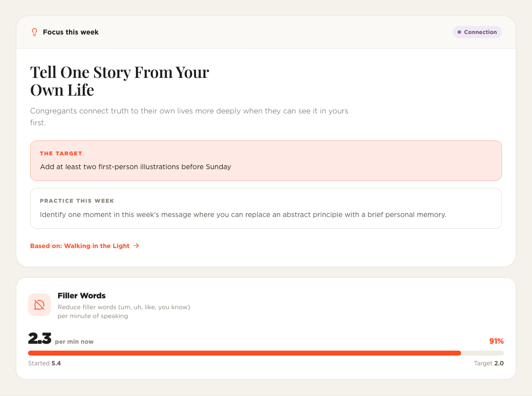Open the Based on: Walking in the Light link

[85, 246]
